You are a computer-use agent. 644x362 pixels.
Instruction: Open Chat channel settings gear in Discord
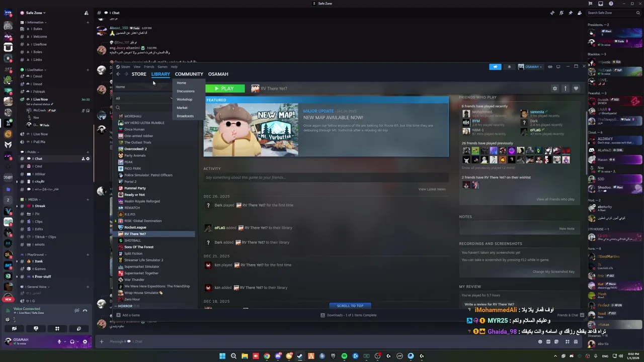[88, 159]
